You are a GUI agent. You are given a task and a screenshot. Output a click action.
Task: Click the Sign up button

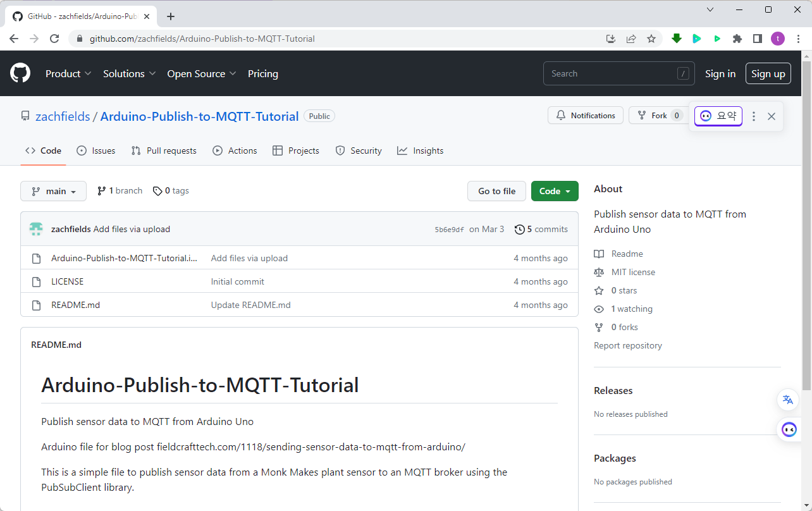[x=768, y=73]
